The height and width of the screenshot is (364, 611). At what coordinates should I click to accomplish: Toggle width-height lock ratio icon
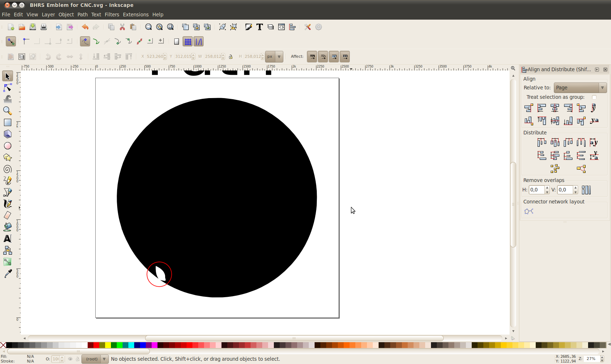pos(231,57)
